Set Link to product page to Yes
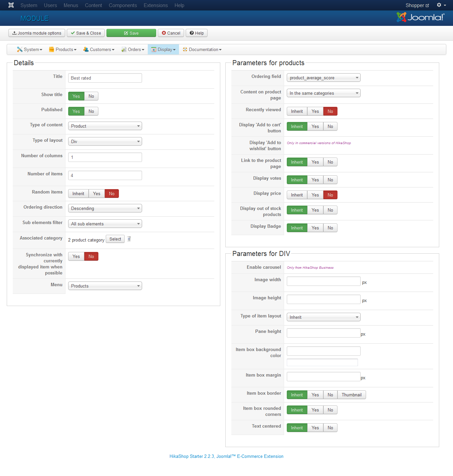453x476 pixels. (x=315, y=162)
